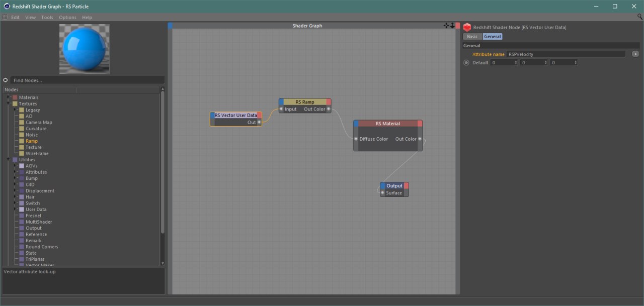The height and width of the screenshot is (306, 644).
Task: Clear the Find Nodes search with the X icon
Action: coord(6,80)
